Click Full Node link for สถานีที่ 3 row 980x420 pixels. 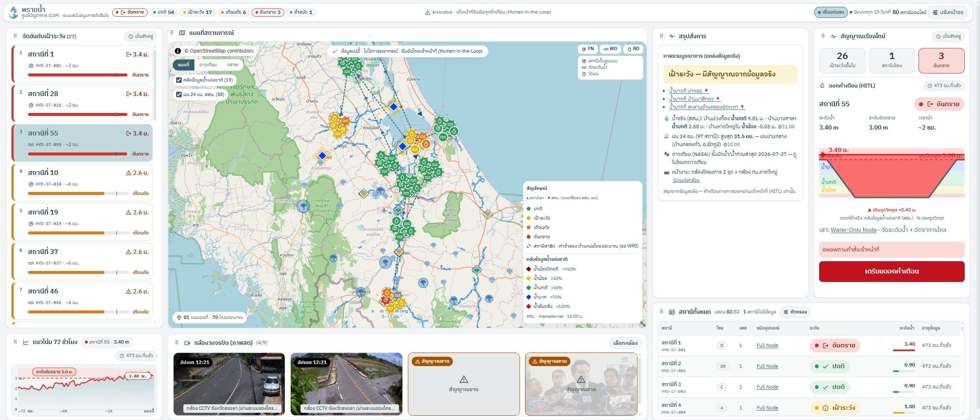(x=767, y=387)
